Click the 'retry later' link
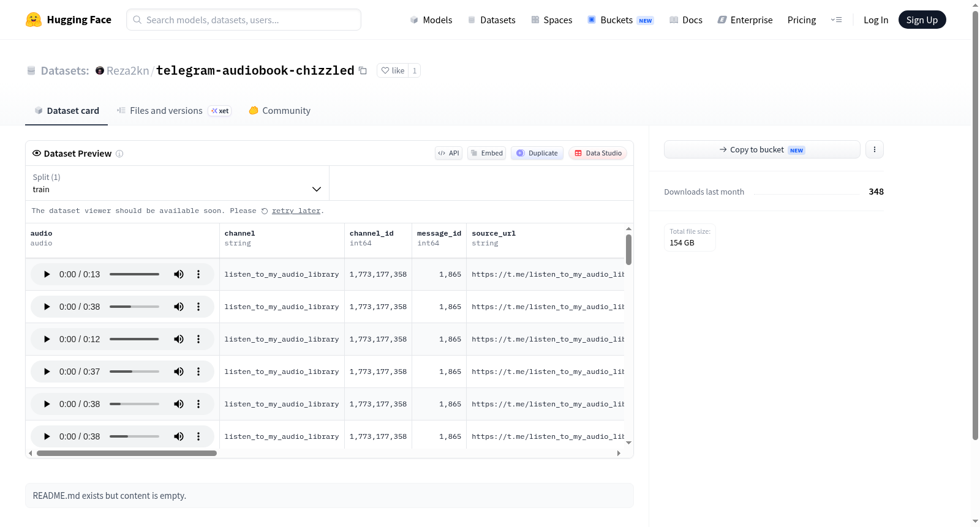This screenshot has width=980, height=527. tap(296, 211)
